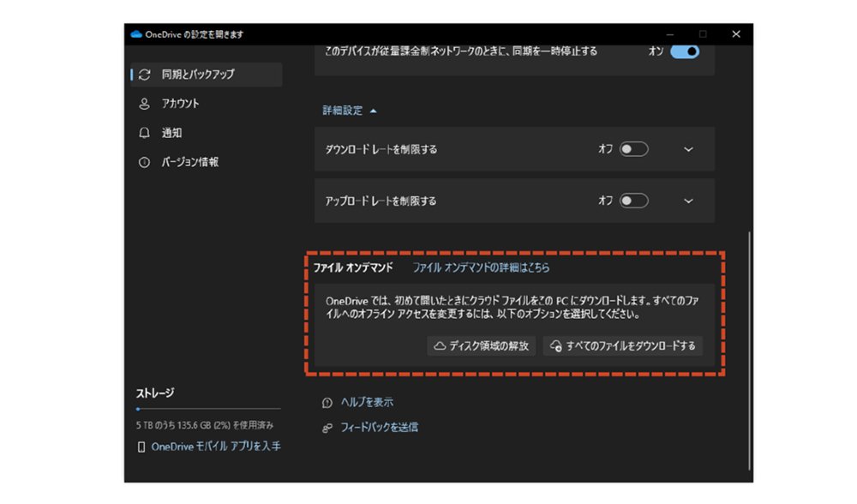Open the アカウント page
The image size is (857, 504).
click(x=207, y=104)
